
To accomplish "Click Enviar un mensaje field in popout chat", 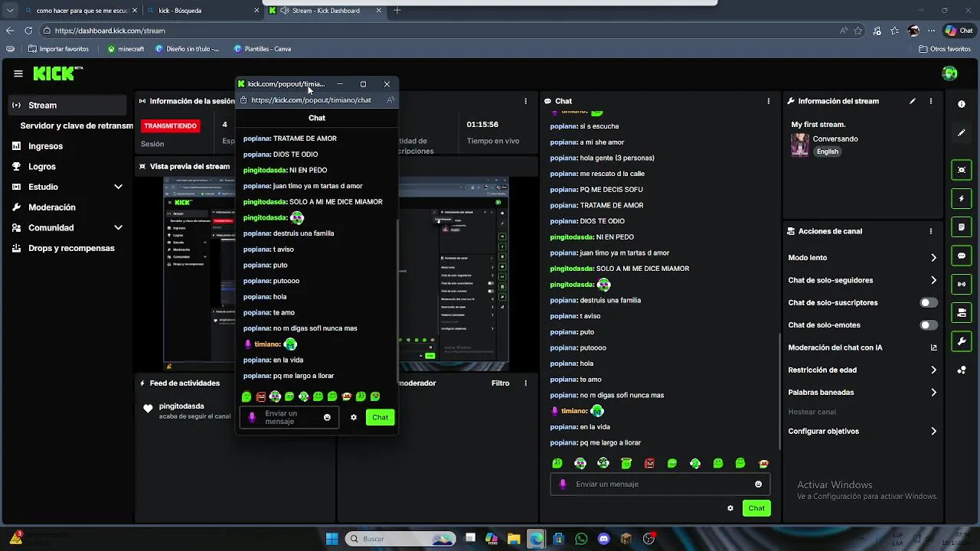I will coord(289,417).
